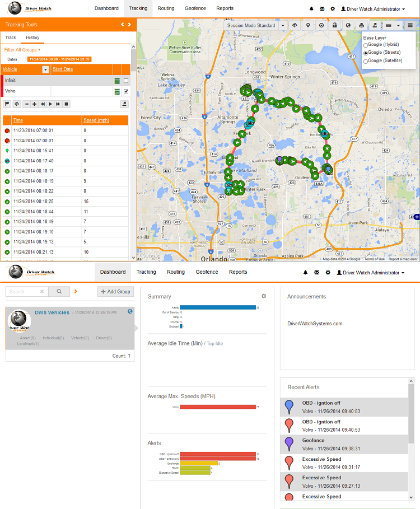Image resolution: width=420 pixels, height=509 pixels.
Task: Open the Volvo green report icon
Action: [117, 92]
